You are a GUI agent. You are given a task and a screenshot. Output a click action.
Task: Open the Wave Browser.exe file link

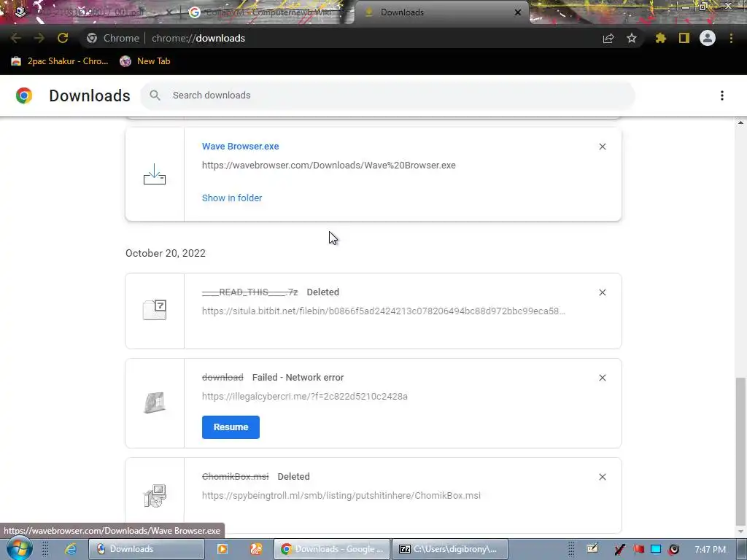[241, 146]
